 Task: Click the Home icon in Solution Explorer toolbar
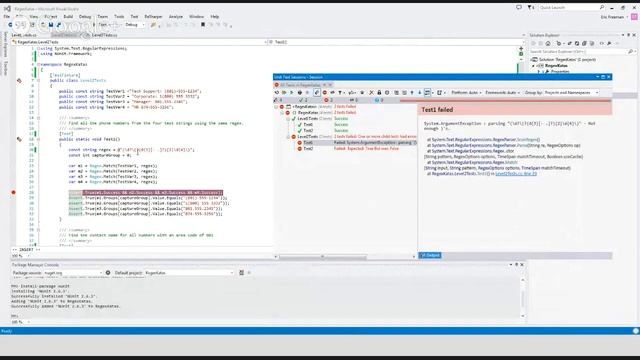point(548,43)
